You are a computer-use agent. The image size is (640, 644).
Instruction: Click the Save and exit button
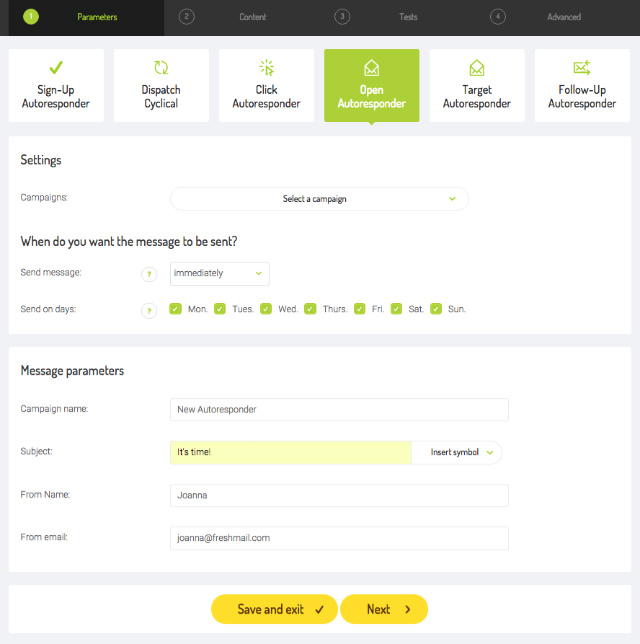click(x=274, y=609)
